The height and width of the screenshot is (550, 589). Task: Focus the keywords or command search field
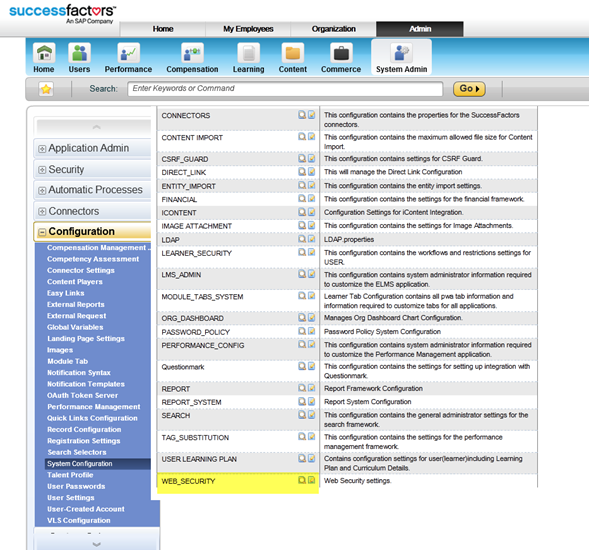[285, 89]
